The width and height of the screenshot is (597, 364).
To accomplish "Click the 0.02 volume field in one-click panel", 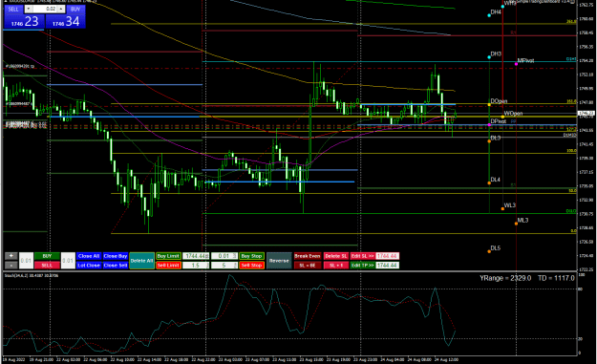I will click(x=45, y=9).
